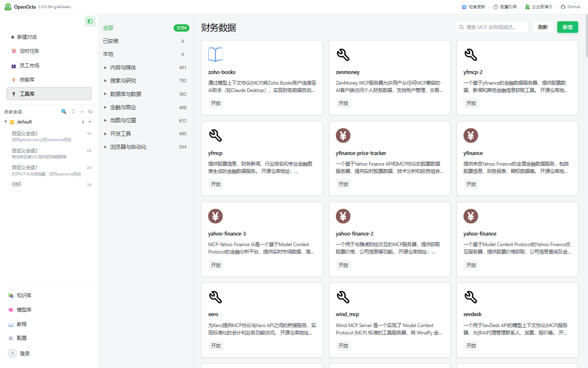Screen dimensions: 588x368
Task: Click the yahoo-finance-2 yen icon
Action: [343, 216]
